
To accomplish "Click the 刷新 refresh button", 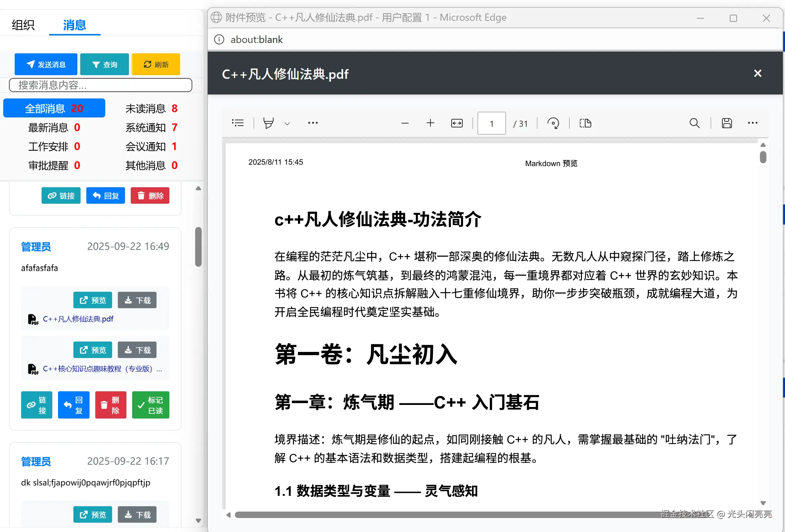I will click(x=156, y=64).
